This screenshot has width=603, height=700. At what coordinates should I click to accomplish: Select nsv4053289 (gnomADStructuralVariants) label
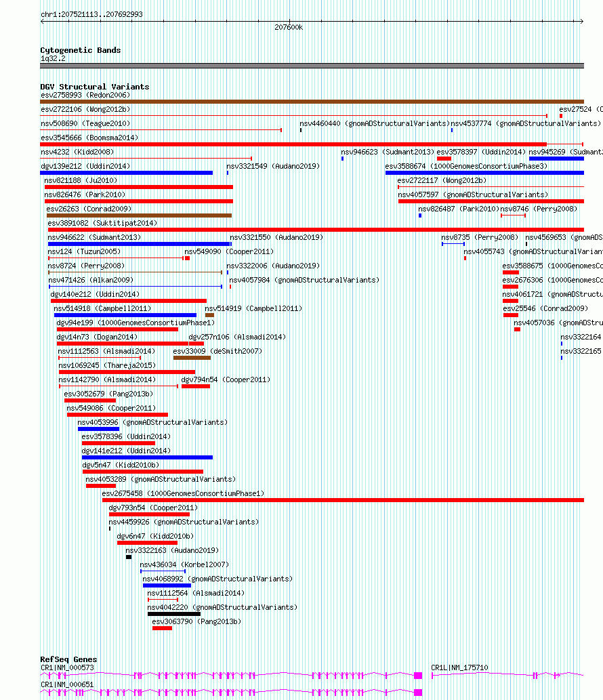click(160, 481)
